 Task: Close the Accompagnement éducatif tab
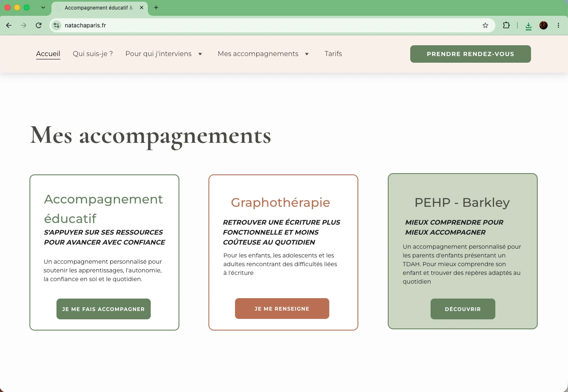point(142,7)
